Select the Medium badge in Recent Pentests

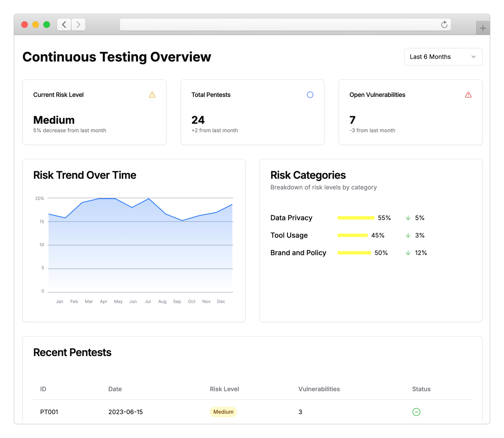tap(223, 412)
